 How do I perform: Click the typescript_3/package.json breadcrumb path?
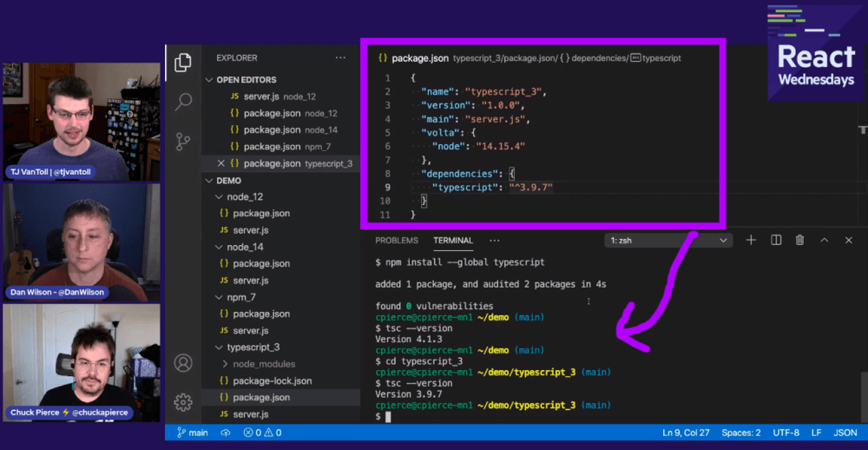pyautogui.click(x=504, y=58)
